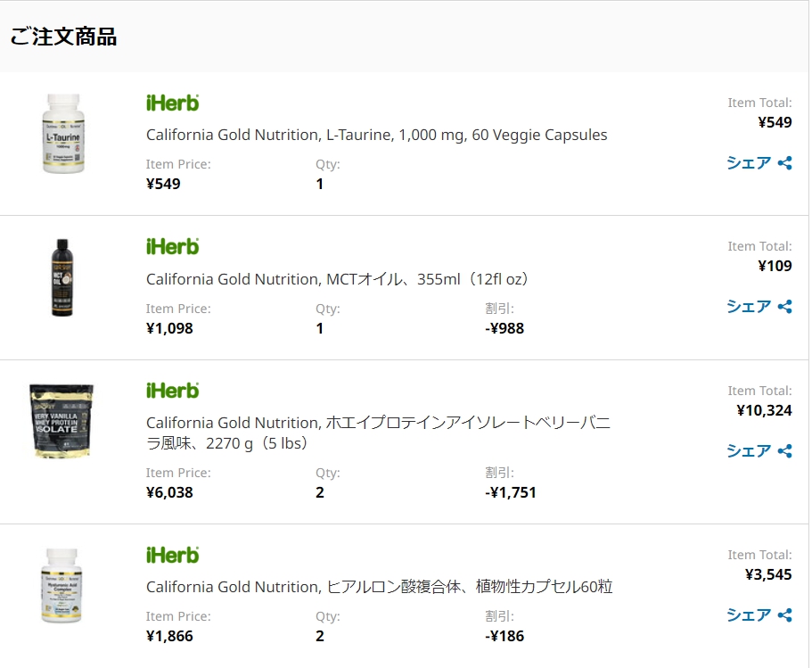The width and height of the screenshot is (812, 668).
Task: Click the シェア text for the whey protein item
Action: (749, 451)
